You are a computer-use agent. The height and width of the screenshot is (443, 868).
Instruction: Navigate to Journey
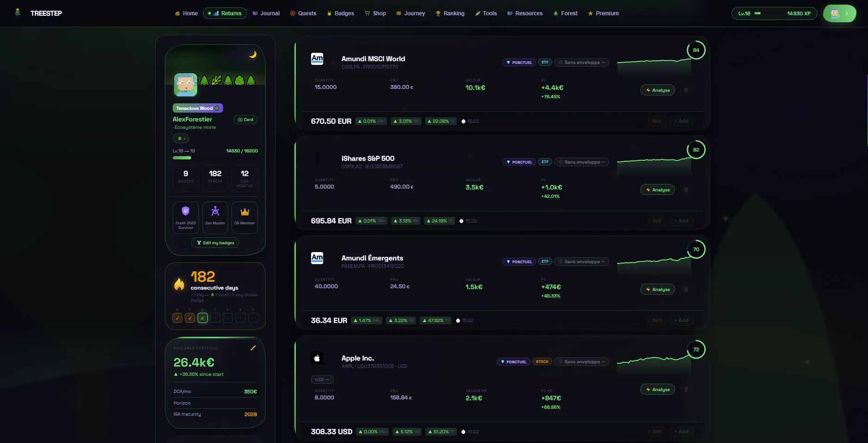click(x=411, y=13)
